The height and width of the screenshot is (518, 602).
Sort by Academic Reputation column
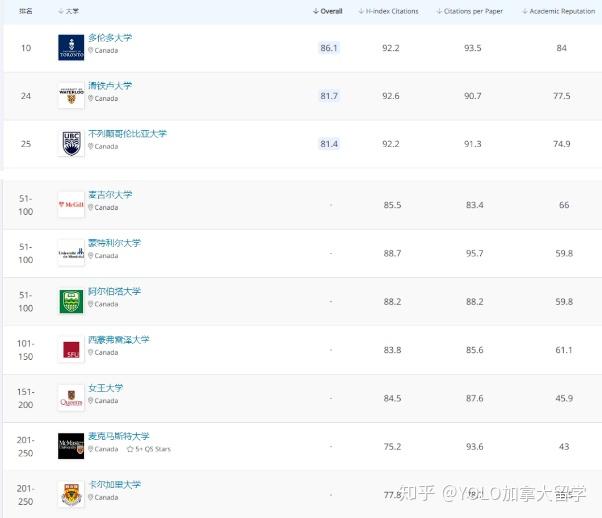tap(562, 11)
